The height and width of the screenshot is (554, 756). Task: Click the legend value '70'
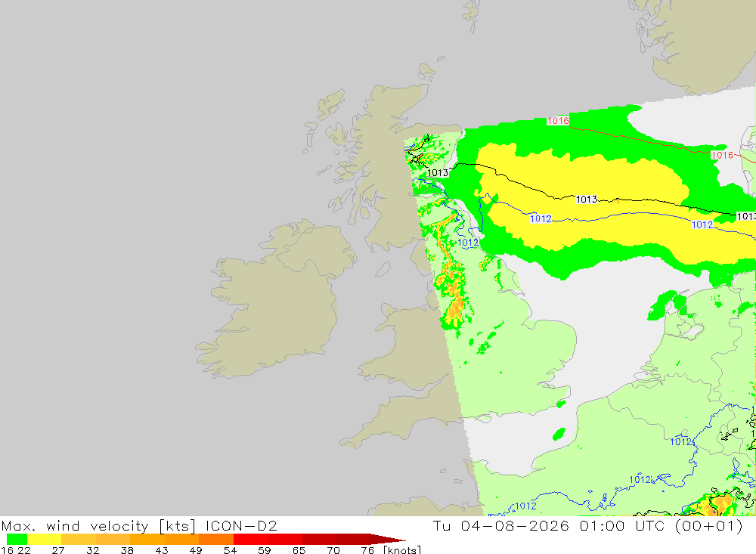click(333, 549)
